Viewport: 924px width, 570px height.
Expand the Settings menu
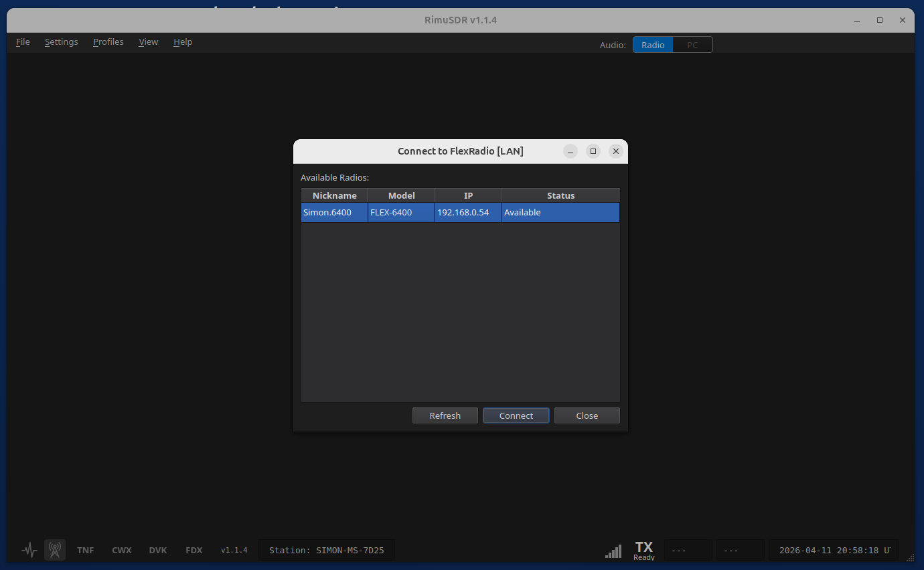coord(62,41)
